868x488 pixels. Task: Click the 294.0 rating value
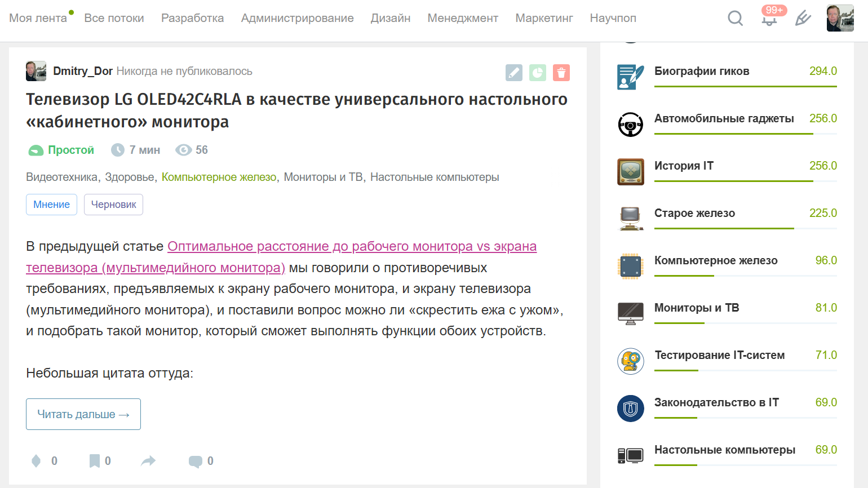823,71
